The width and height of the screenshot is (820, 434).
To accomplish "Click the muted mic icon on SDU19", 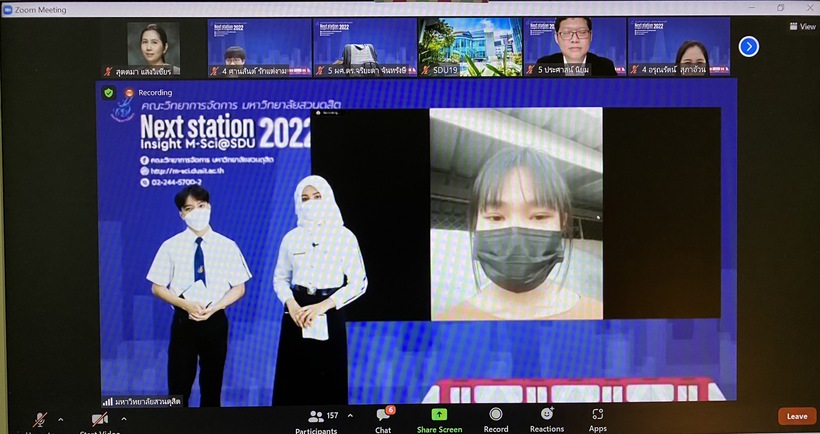I will [x=426, y=70].
